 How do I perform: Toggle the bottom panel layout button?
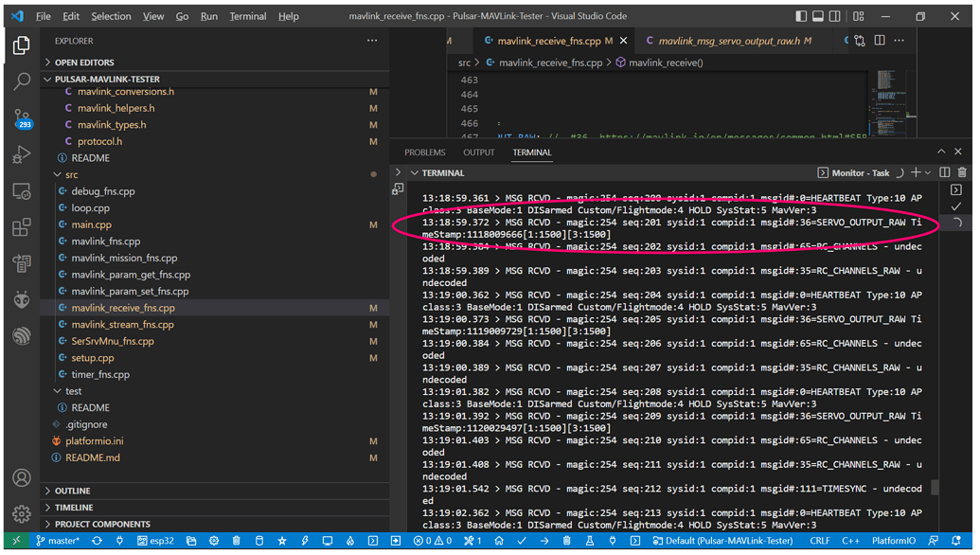point(818,16)
